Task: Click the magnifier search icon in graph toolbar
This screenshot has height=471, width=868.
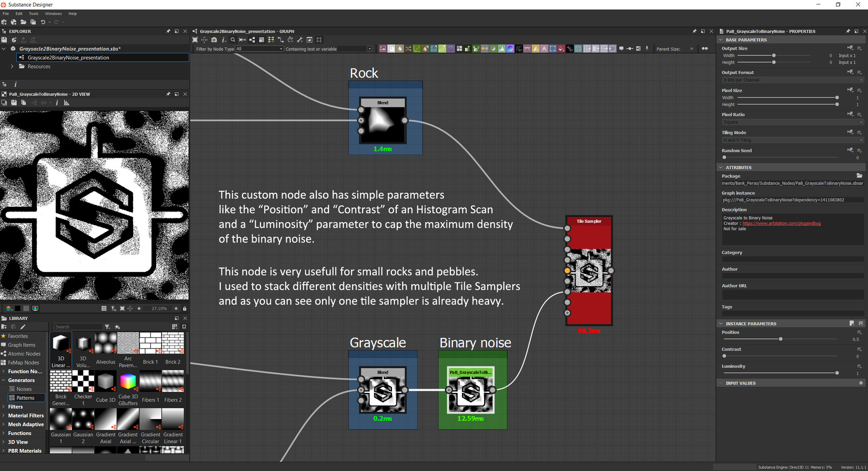Action: pos(233,40)
